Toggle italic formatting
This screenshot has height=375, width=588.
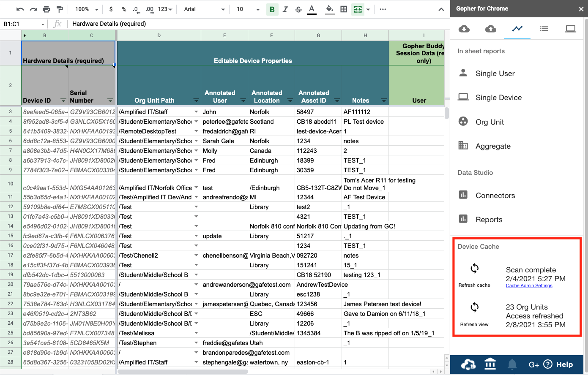click(285, 9)
